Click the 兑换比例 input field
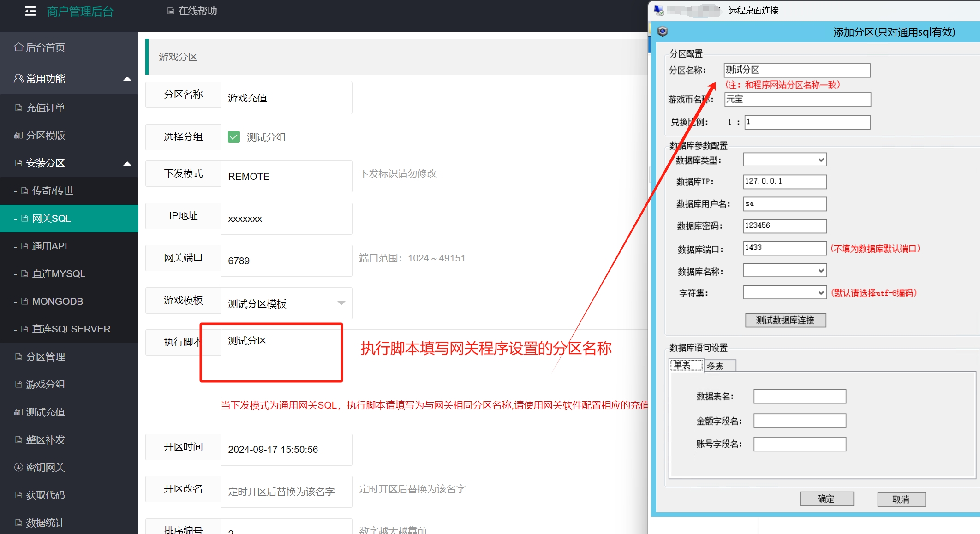The width and height of the screenshot is (980, 534). pyautogui.click(x=807, y=122)
